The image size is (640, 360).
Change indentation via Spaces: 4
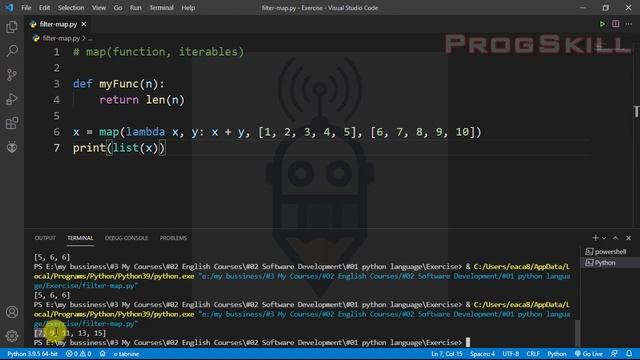click(482, 354)
